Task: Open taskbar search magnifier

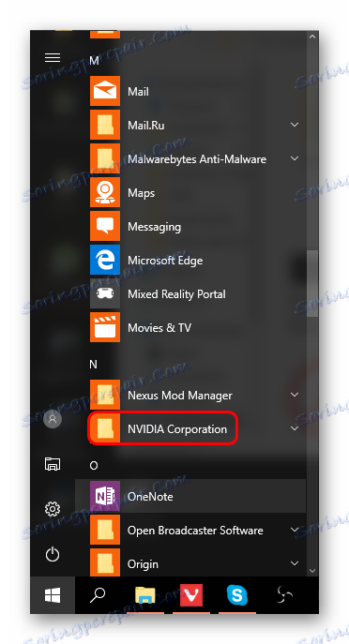Action: [x=98, y=595]
